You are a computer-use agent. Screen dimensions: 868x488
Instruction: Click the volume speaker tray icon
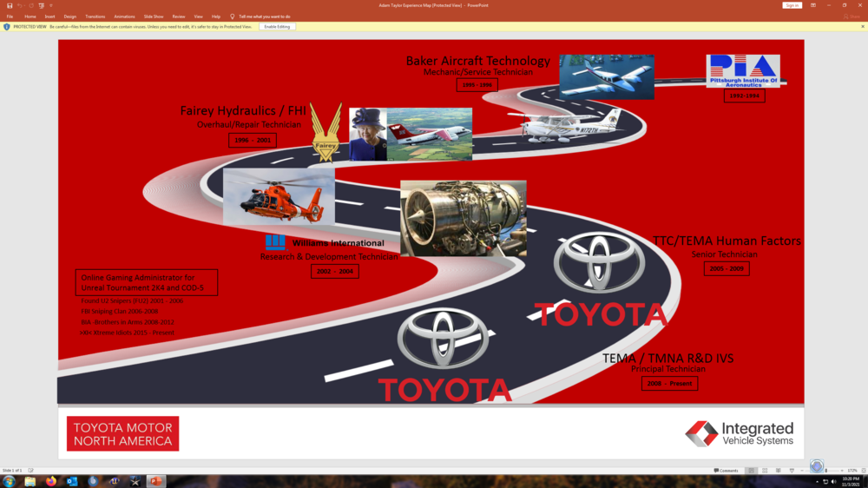coord(833,482)
